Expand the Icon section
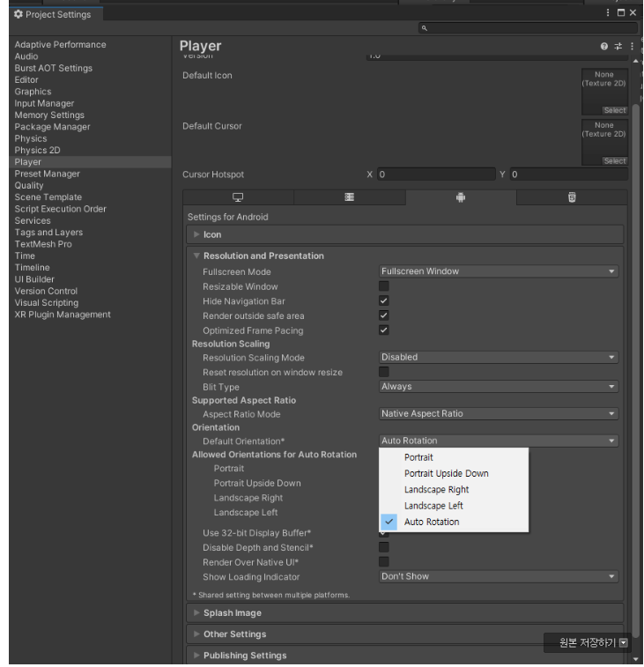Screen dimensions: 644x667 (x=405, y=234)
